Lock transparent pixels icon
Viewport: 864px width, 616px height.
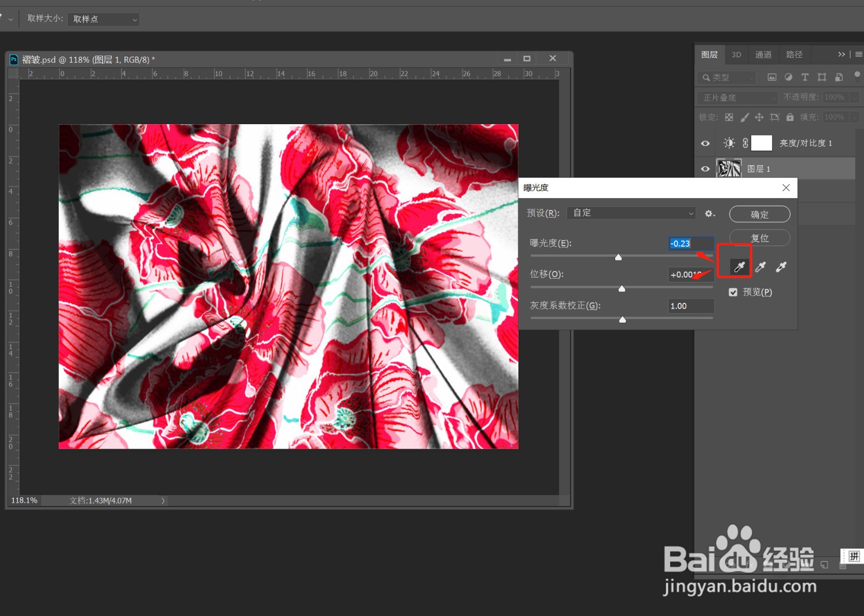tap(729, 117)
